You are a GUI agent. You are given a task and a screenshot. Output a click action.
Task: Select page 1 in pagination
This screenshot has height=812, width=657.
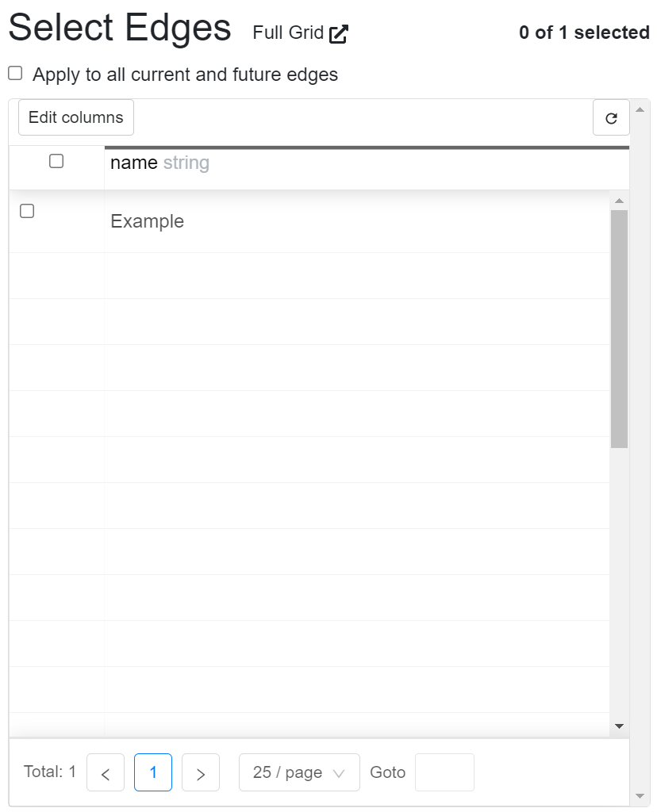click(x=153, y=773)
